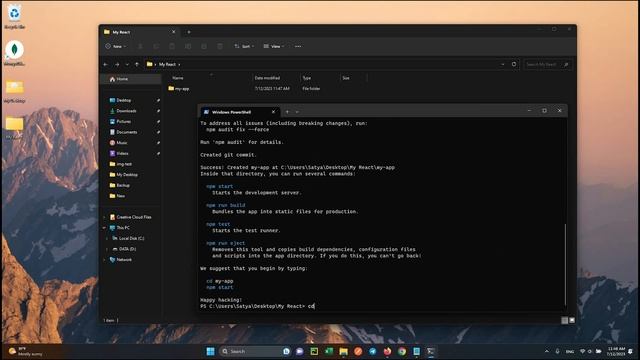This screenshot has height=360, width=640.
Task: Click the Paste icon in Explorer toolbar
Action: click(172, 47)
